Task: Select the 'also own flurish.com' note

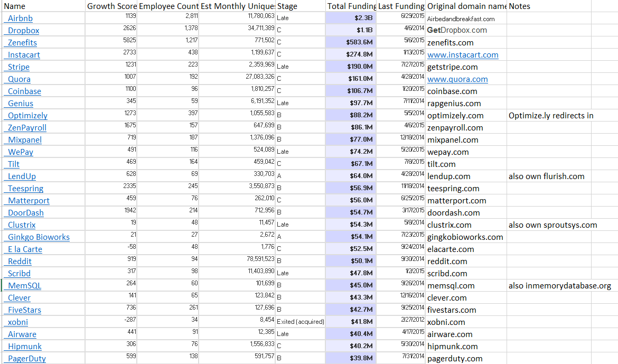Action: pos(549,176)
